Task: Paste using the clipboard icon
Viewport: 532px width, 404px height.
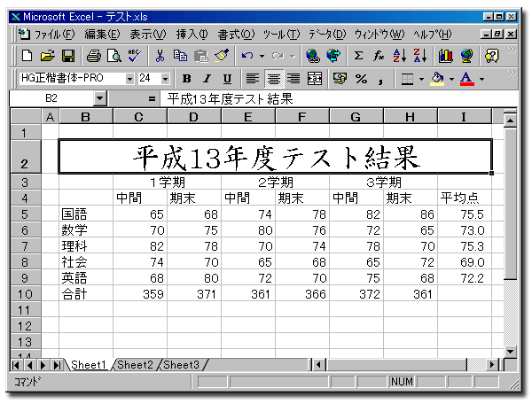Action: (201, 56)
